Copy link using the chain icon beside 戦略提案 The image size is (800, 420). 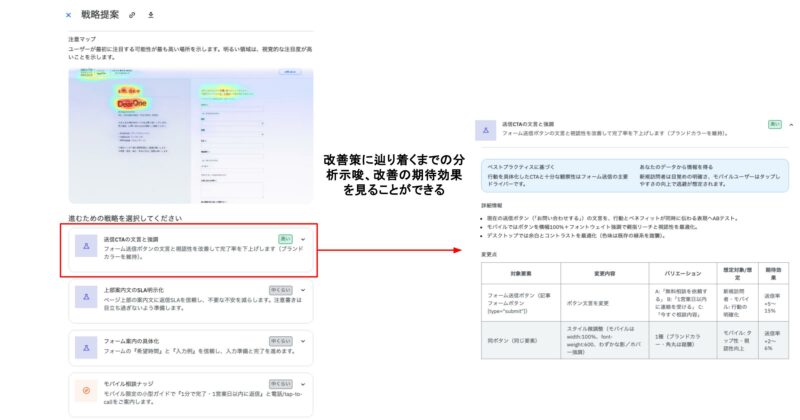132,15
